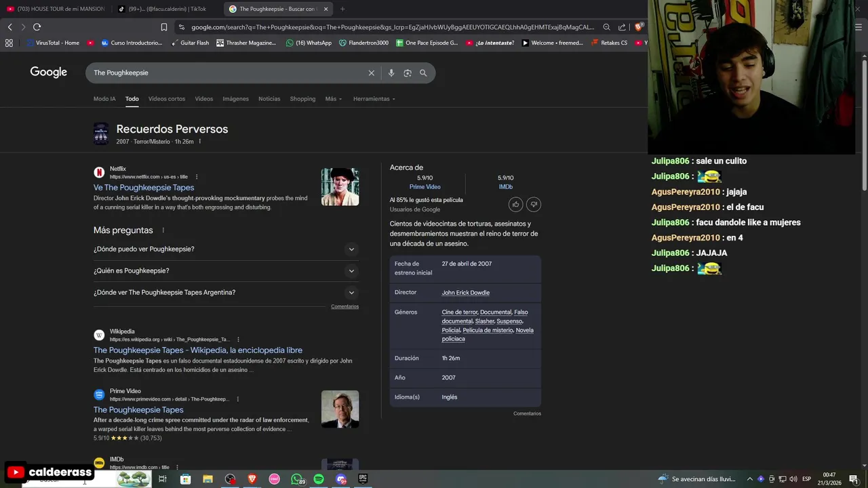Share the page using the share icon
The image size is (868, 488).
[622, 27]
